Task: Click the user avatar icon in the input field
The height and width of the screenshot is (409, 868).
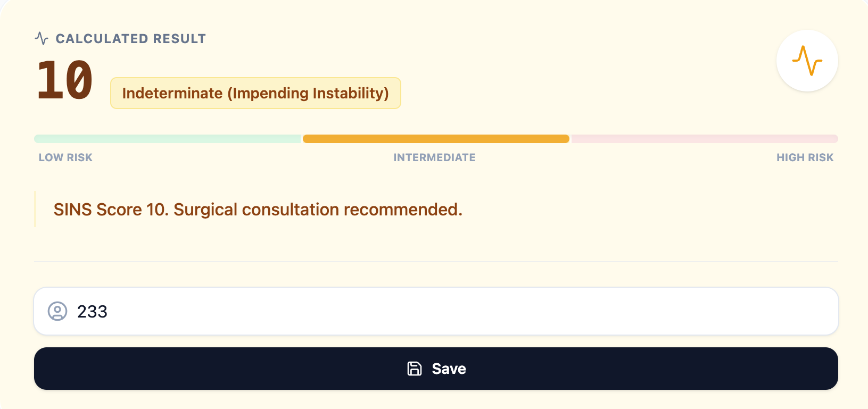Action: (59, 311)
